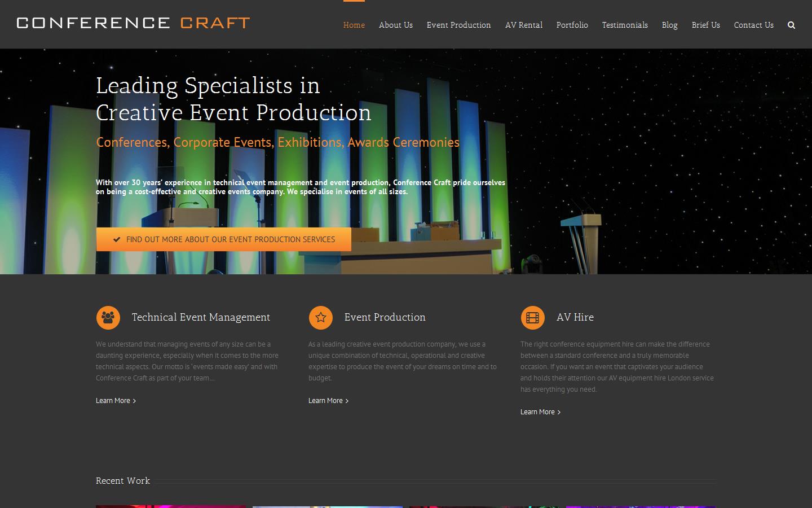Screen dimensions: 812x508
Task: Click the Conference Craft logo
Action: pyautogui.click(x=133, y=23)
